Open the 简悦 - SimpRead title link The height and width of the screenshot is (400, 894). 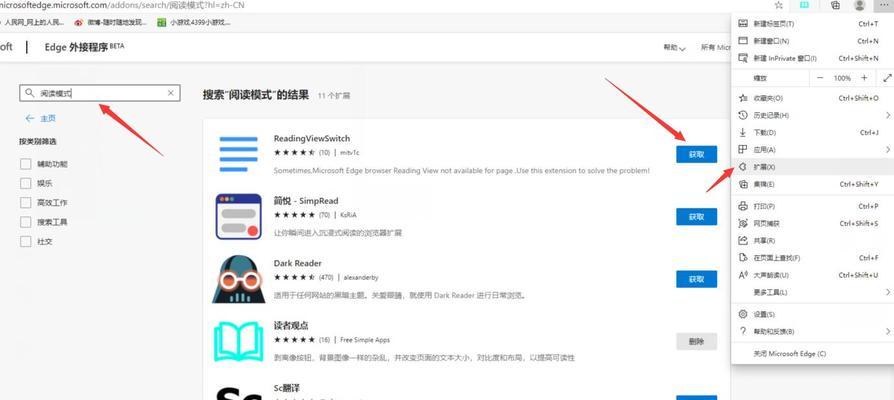306,201
